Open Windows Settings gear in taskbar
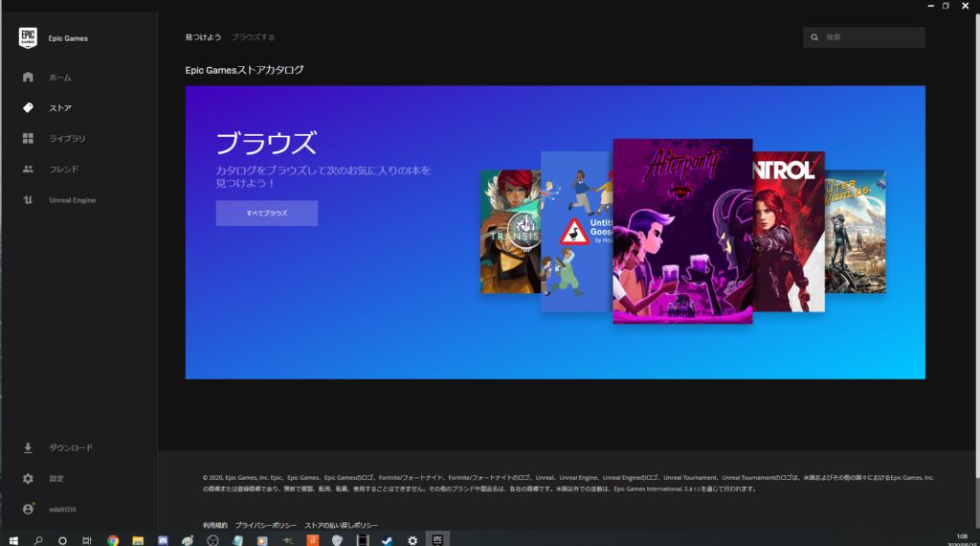This screenshot has height=546, width=980. [412, 540]
